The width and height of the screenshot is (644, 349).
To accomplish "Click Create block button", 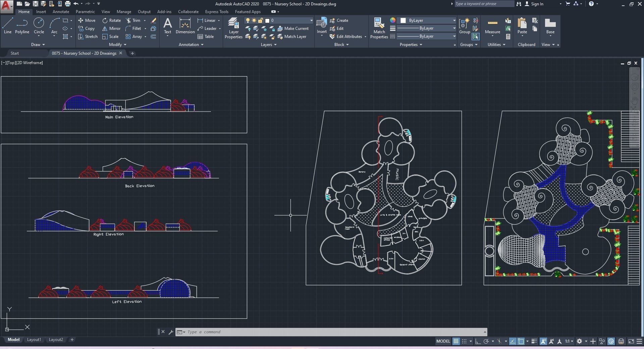I will 339,20.
